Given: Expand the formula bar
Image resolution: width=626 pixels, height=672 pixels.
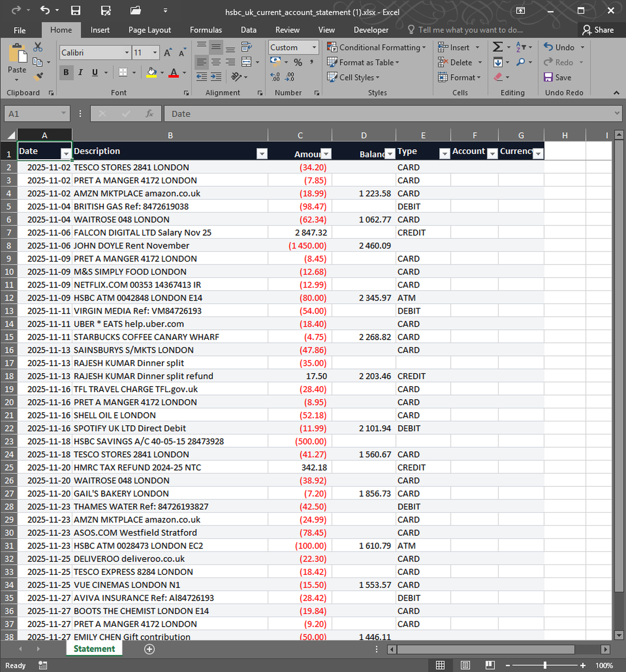Looking at the screenshot, I should [x=617, y=113].
